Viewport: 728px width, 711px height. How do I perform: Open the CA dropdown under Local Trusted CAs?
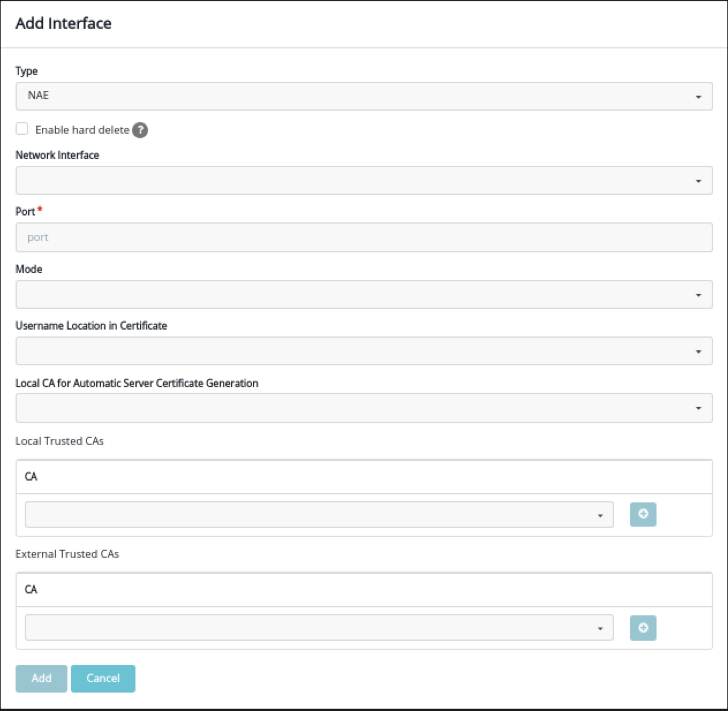[x=319, y=515]
